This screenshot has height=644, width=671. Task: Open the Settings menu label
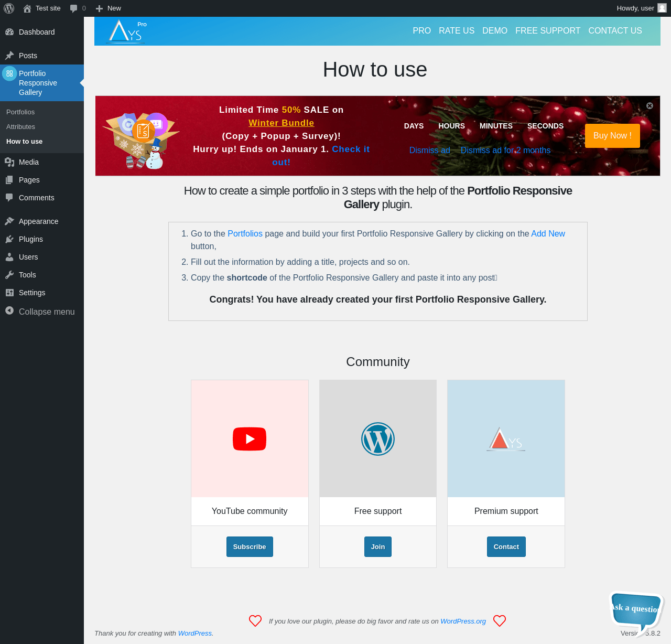[x=32, y=293]
